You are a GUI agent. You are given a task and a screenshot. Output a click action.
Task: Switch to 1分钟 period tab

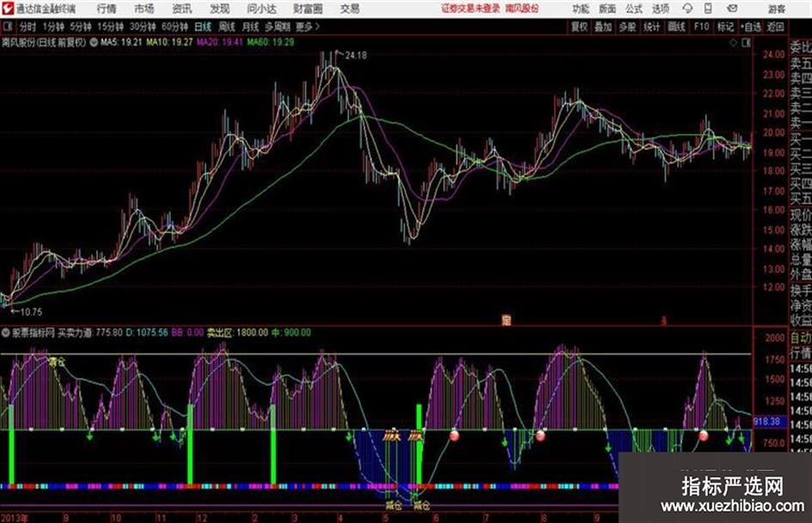(x=53, y=27)
